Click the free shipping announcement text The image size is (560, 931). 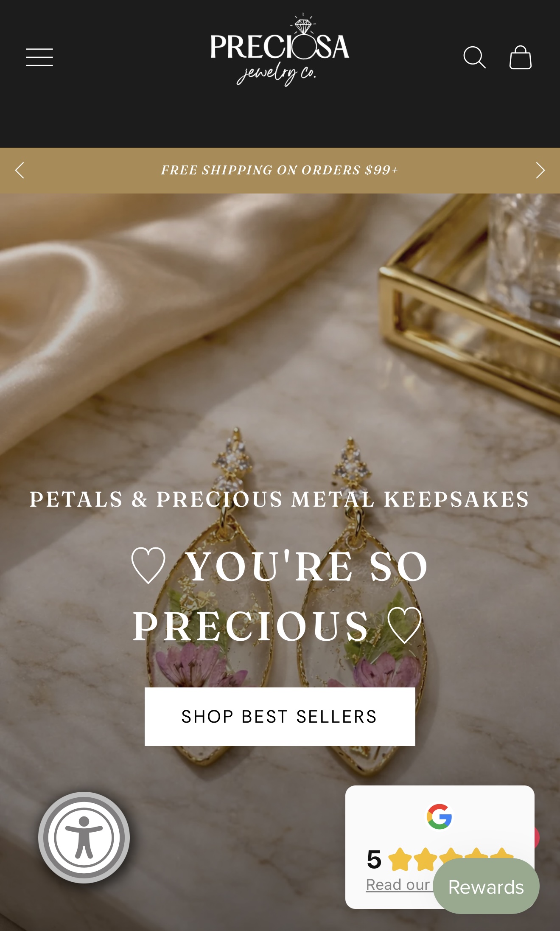point(280,170)
